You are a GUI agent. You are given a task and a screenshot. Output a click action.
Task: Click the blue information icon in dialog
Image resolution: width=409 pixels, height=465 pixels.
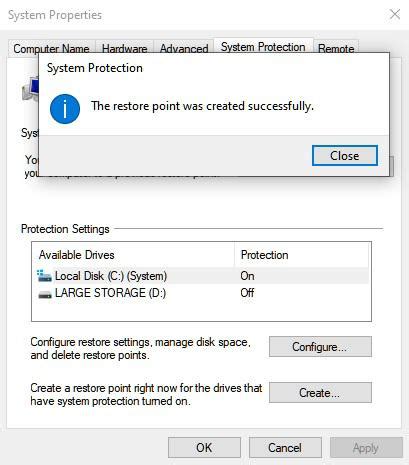coord(65,109)
